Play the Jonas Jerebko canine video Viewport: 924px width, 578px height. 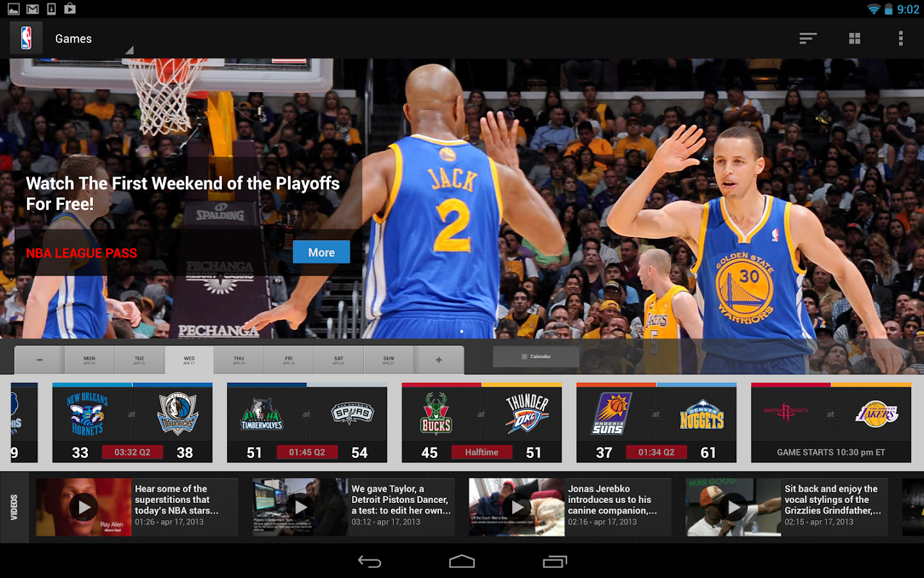pyautogui.click(x=517, y=507)
